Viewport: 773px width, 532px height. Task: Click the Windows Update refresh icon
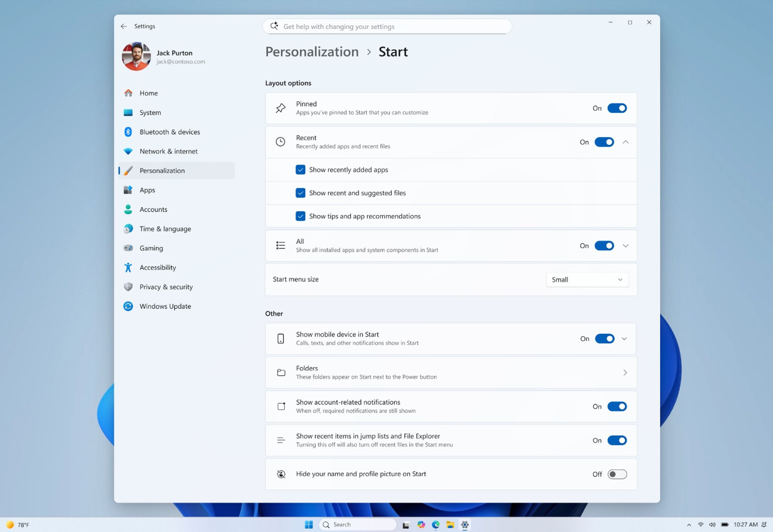pyautogui.click(x=128, y=306)
